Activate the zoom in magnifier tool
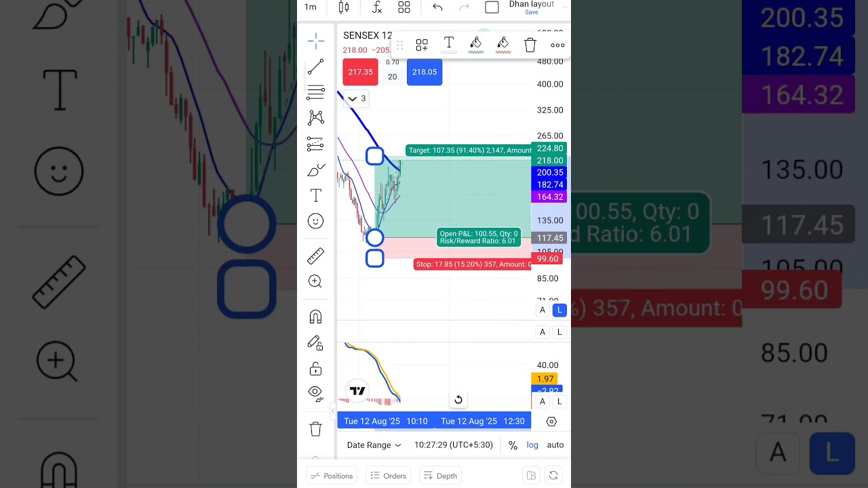Image resolution: width=868 pixels, height=488 pixels. [315, 281]
